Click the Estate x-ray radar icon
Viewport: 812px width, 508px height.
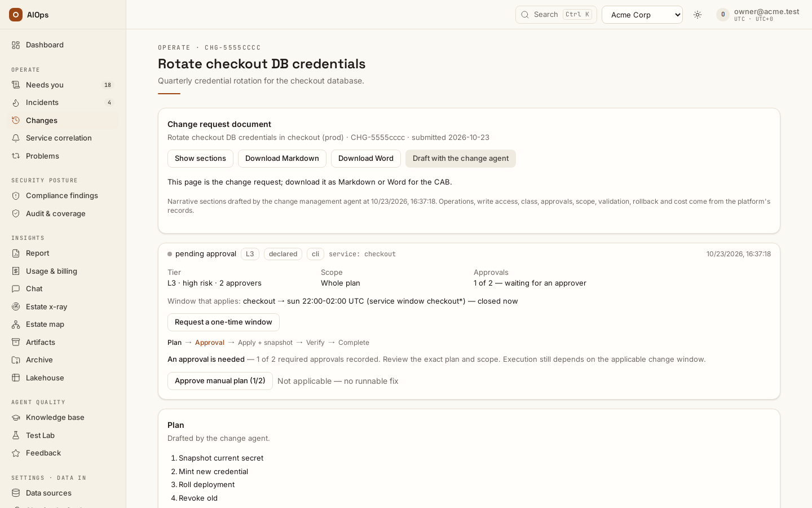(x=16, y=307)
